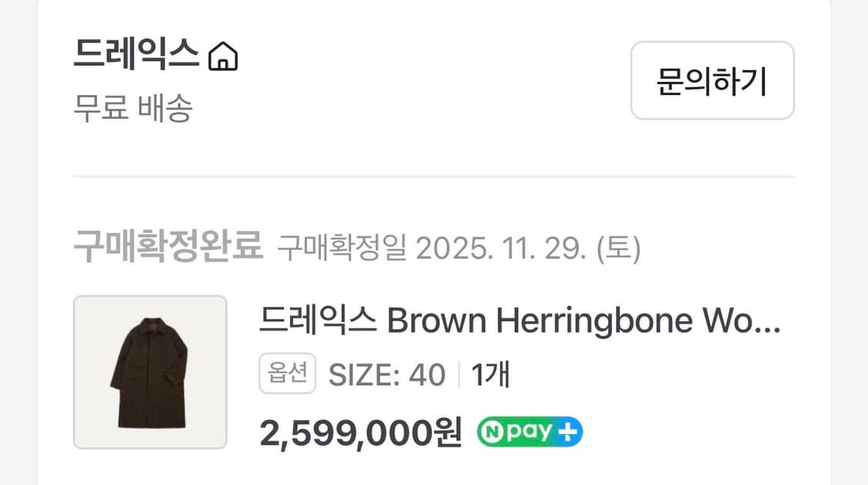Click the green N circle logo
This screenshot has height=485, width=868.
point(489,432)
